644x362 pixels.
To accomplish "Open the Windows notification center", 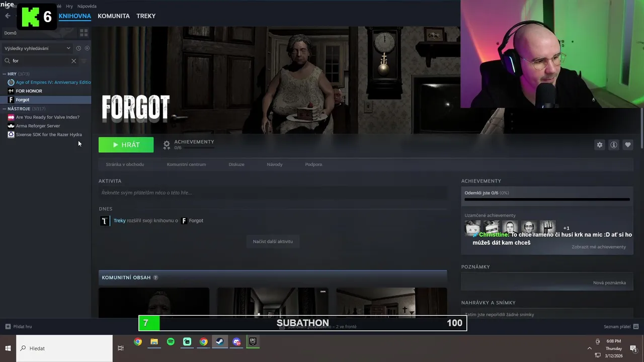I will (x=633, y=348).
